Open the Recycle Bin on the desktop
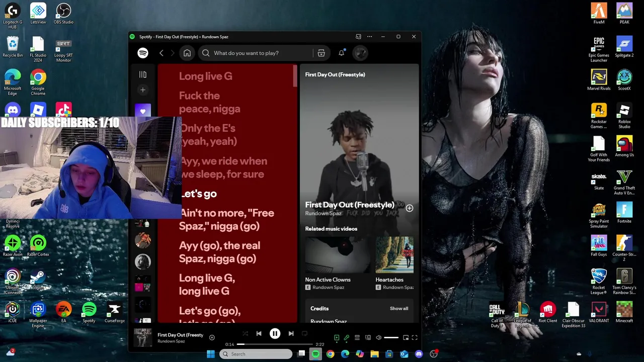 point(13,47)
